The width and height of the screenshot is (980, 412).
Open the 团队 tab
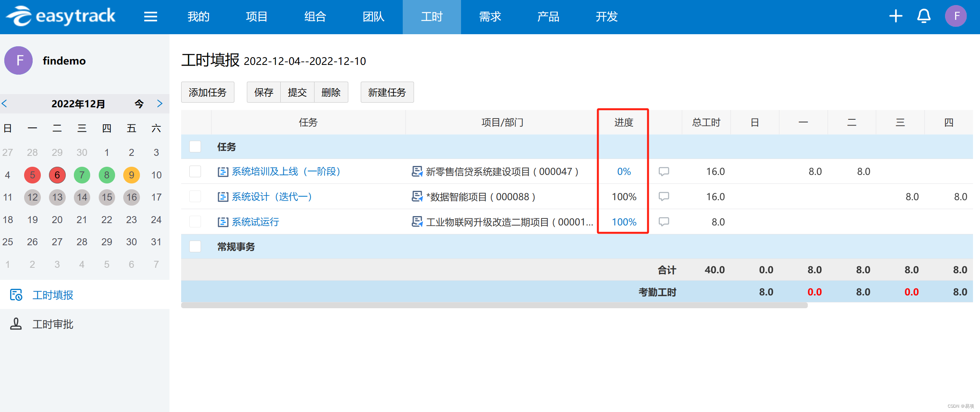coord(373,17)
